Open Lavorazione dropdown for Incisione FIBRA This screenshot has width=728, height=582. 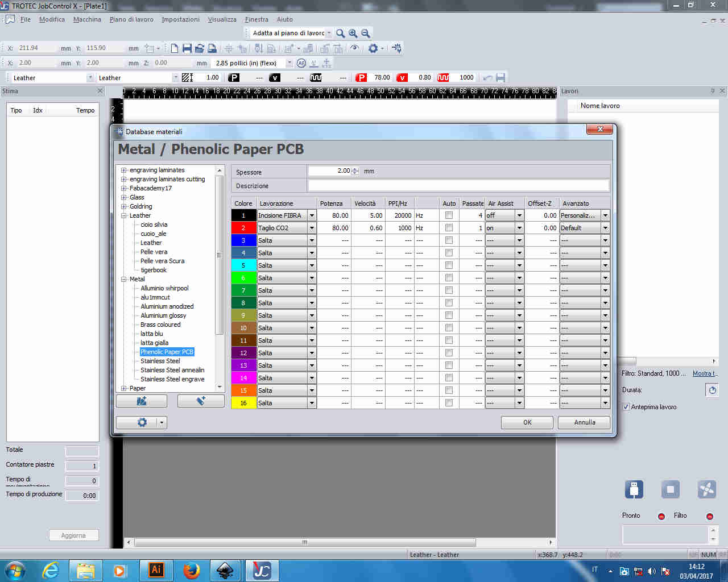(312, 215)
